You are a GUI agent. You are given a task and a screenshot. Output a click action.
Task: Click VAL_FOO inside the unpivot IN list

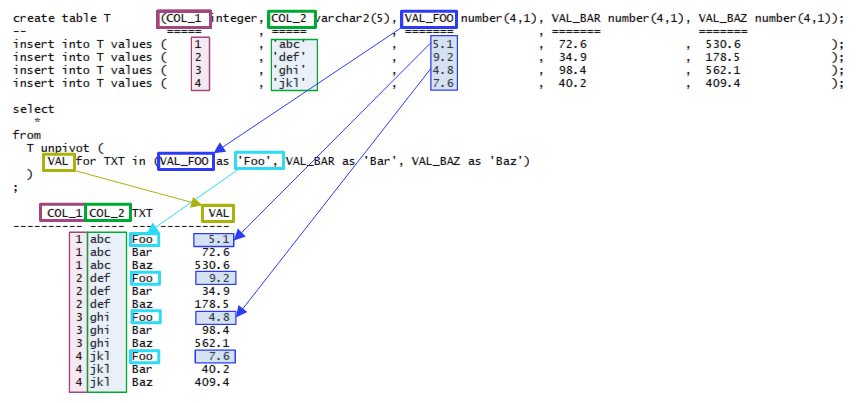coord(185,161)
